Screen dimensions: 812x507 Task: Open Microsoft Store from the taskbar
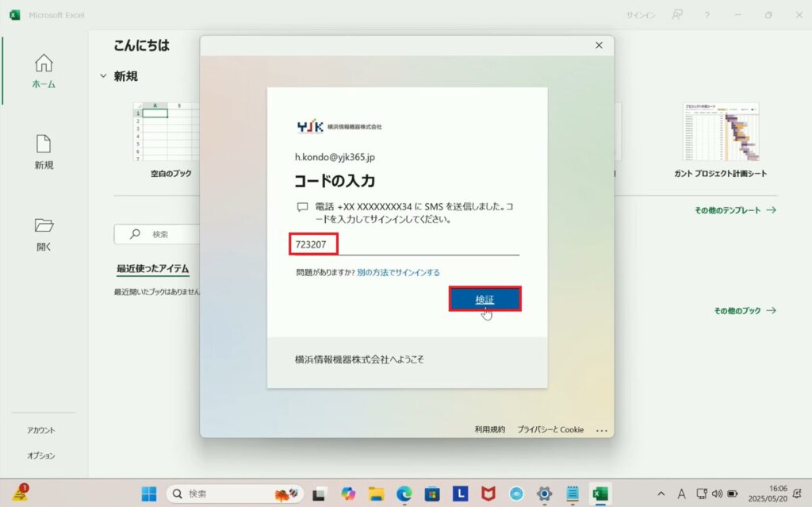432,494
